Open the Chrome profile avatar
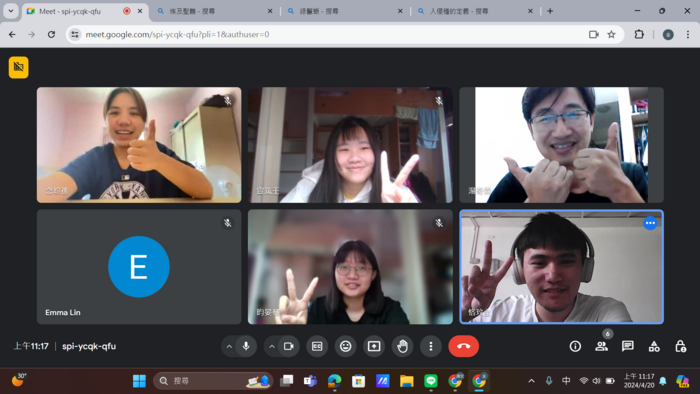 tap(668, 34)
